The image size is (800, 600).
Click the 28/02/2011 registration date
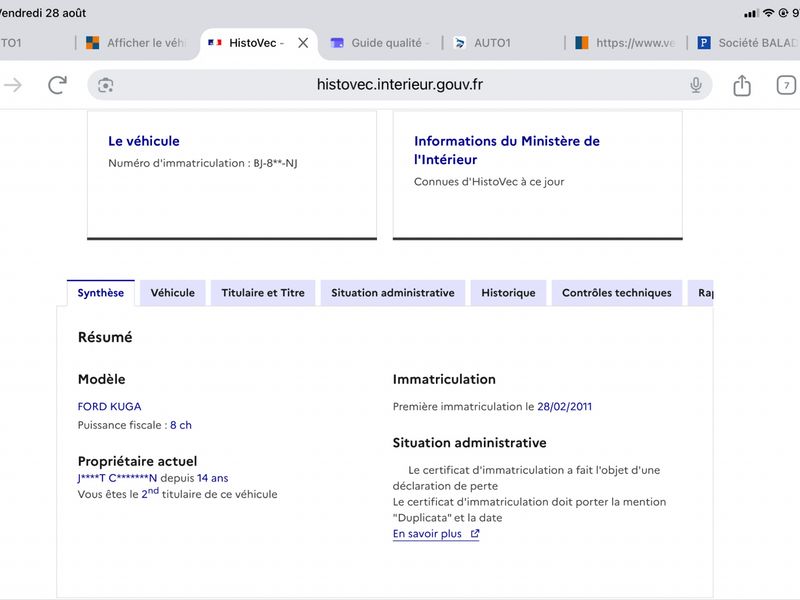(564, 407)
